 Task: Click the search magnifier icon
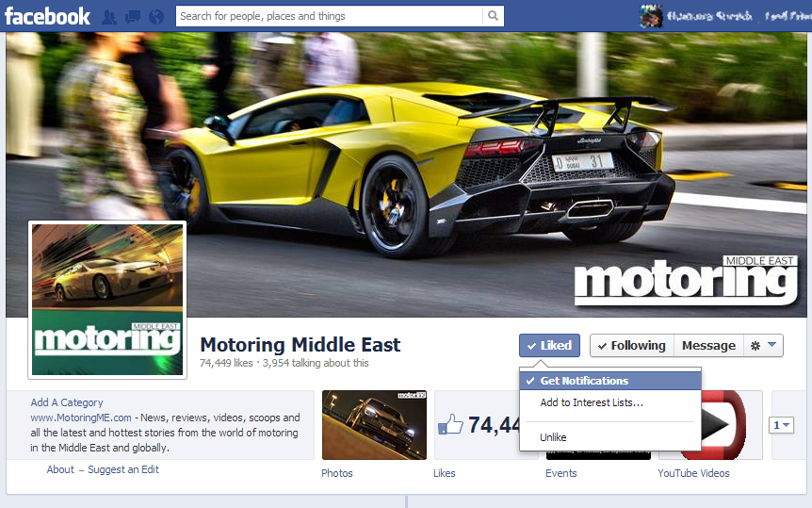[493, 16]
